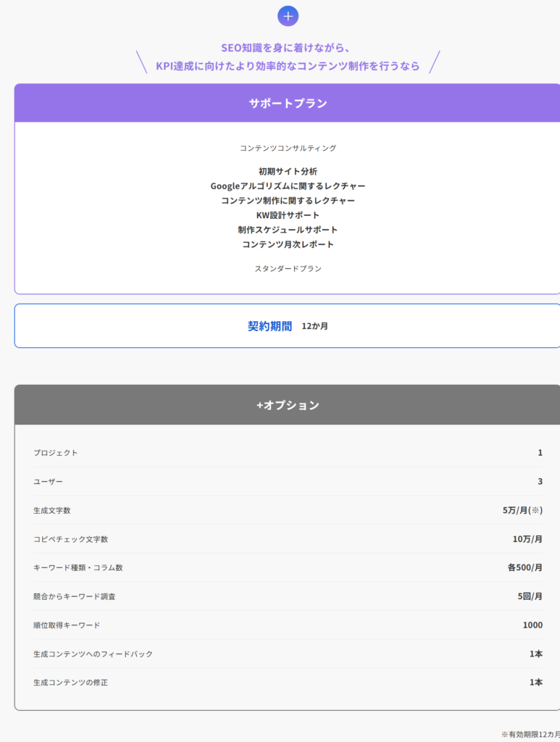Click the ※有効期限12カ月 footnote

(531, 735)
